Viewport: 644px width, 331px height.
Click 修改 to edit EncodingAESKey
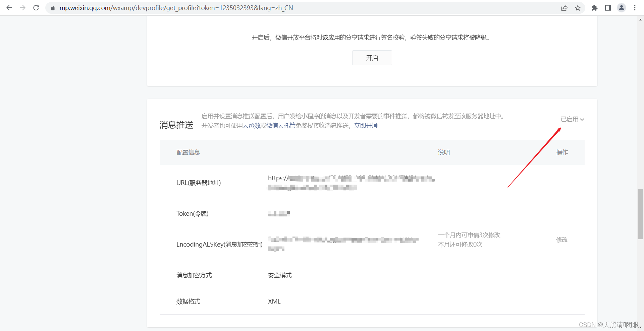coord(562,240)
